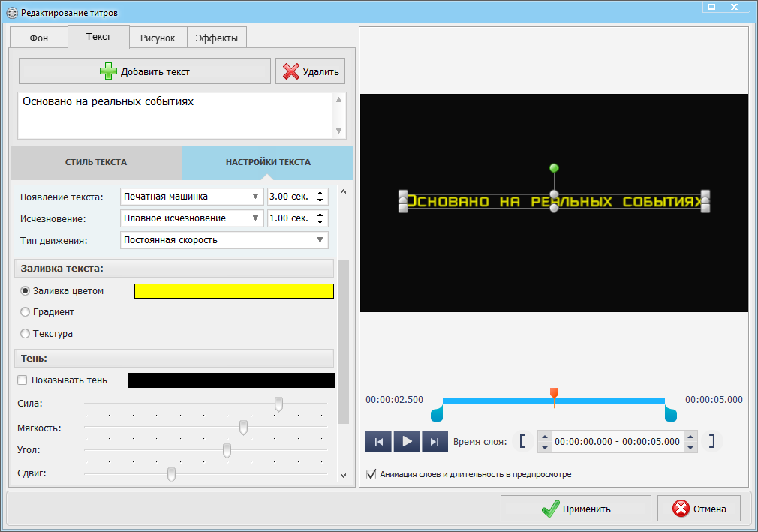Open the Рисунок tab

158,38
